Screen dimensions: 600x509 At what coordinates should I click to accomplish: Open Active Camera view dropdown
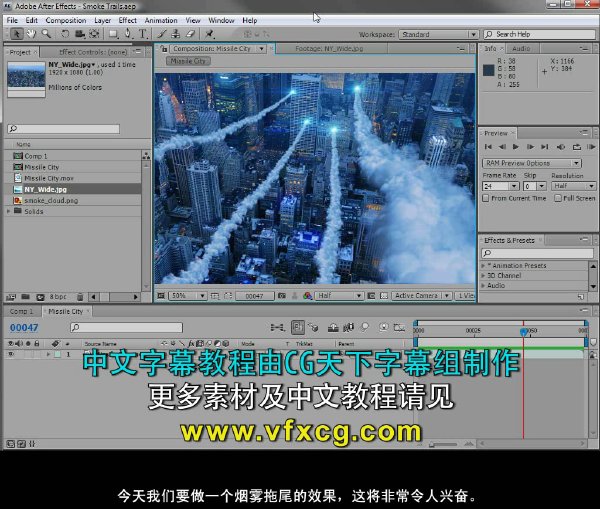[421, 295]
